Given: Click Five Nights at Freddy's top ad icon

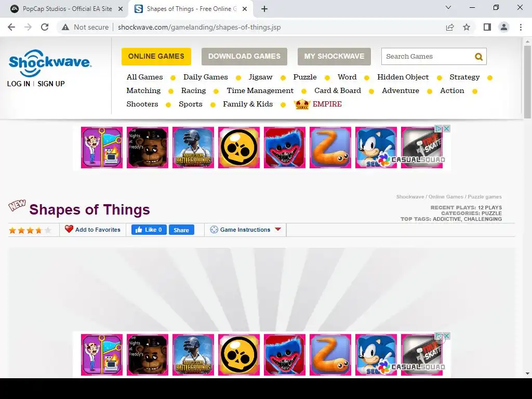Looking at the screenshot, I should [x=147, y=148].
